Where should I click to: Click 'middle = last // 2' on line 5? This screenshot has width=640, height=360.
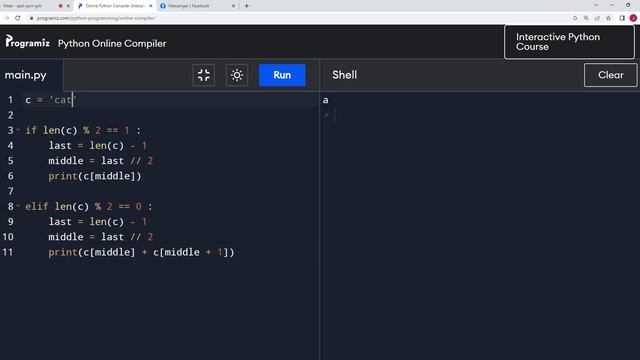click(x=100, y=161)
